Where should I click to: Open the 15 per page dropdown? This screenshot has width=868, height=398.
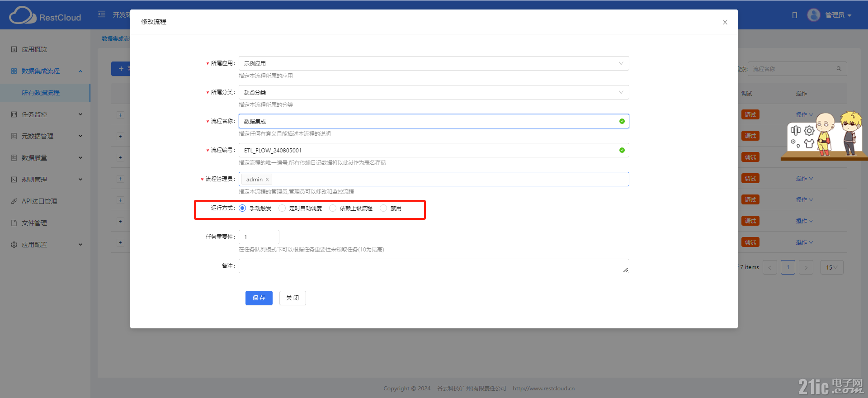pos(832,267)
